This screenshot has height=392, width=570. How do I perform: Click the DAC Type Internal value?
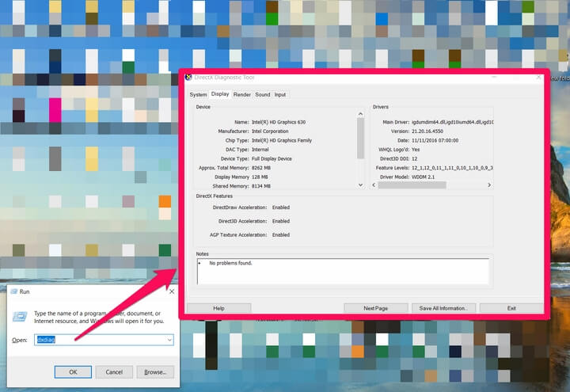pyautogui.click(x=260, y=150)
